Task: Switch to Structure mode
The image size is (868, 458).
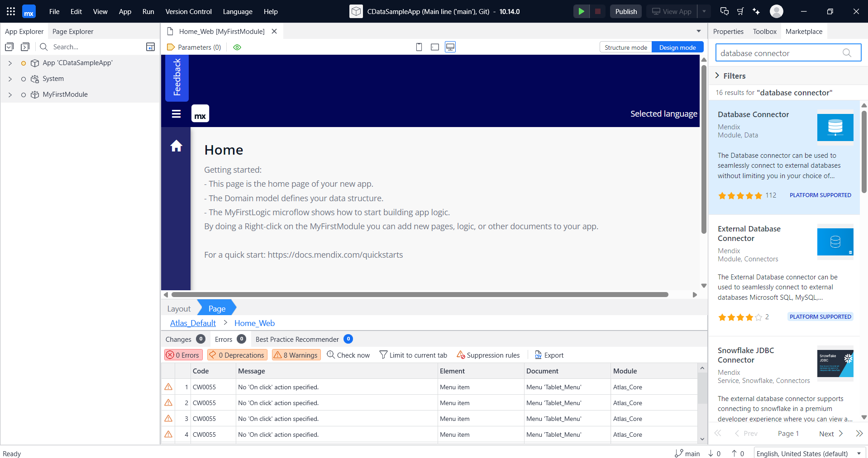Action: 625,47
